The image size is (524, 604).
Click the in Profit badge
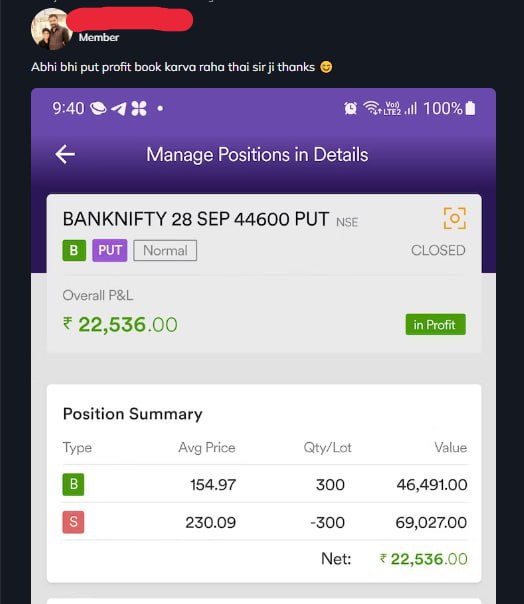coord(435,325)
